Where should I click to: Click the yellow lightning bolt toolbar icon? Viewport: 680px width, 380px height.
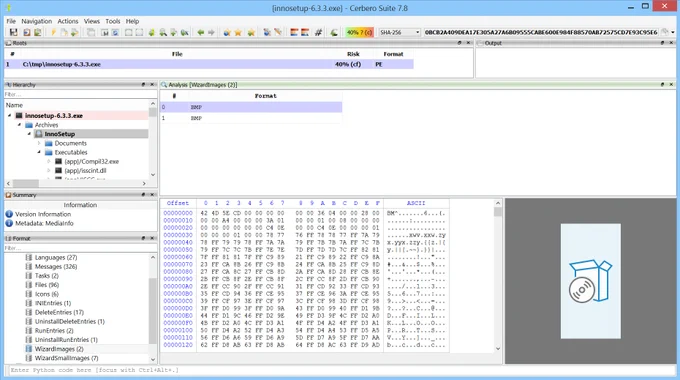pyautogui.click(x=53, y=33)
